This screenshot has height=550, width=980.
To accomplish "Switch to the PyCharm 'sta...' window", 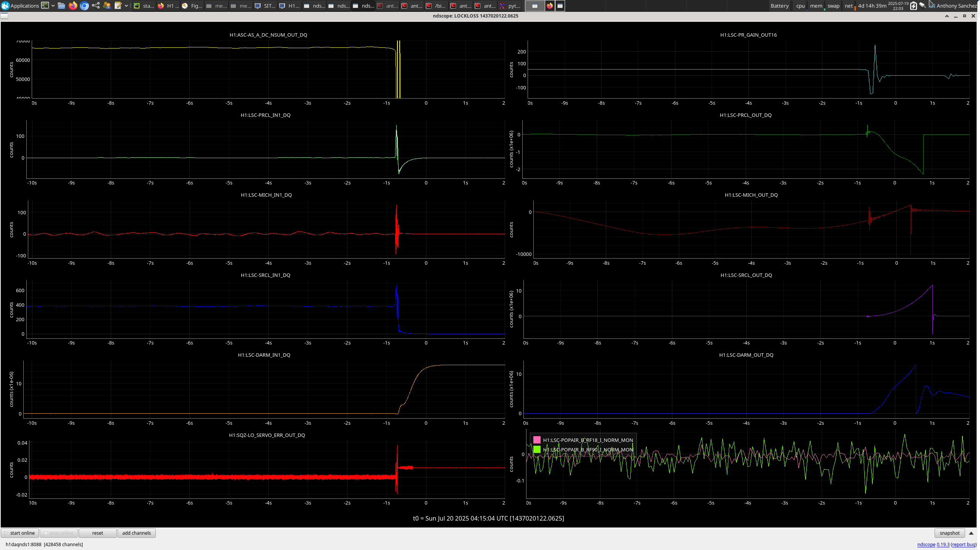I will [144, 6].
